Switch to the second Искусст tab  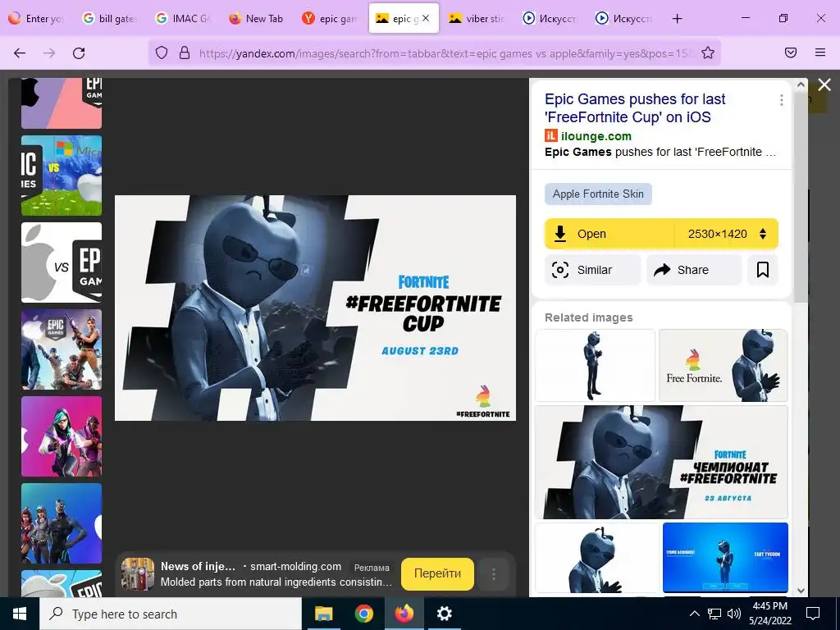pos(623,19)
